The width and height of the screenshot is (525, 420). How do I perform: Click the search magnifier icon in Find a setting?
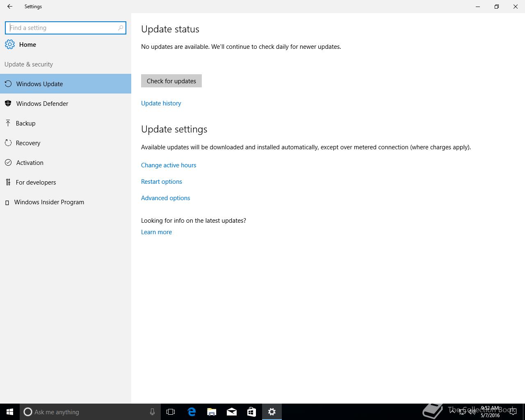tap(121, 28)
